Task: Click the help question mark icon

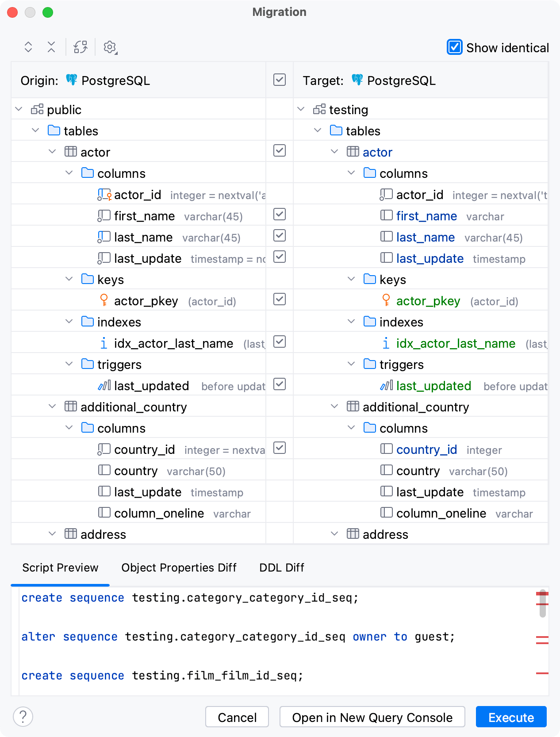Action: pos(23,717)
